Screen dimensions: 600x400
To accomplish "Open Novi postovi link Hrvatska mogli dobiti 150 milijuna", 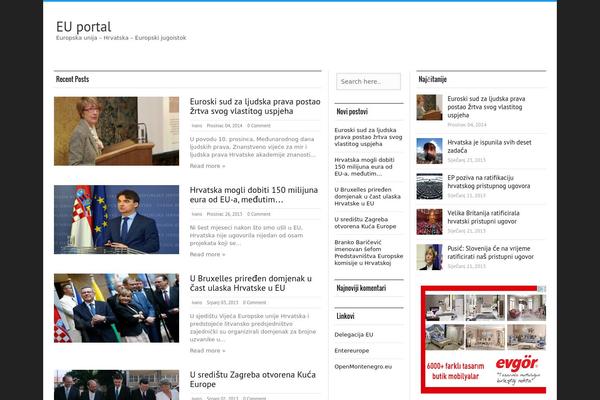I will pos(364,167).
